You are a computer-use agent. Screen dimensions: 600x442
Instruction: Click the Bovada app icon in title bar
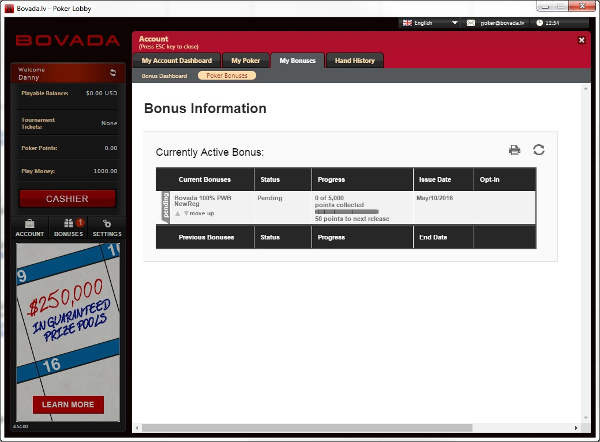click(9, 8)
